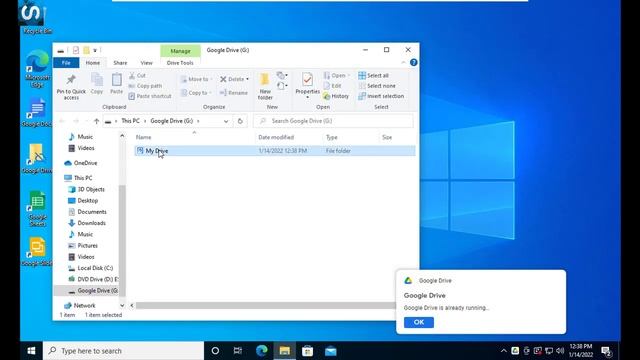Select the My Drive folder row
Image resolution: width=640 pixels, height=360 pixels.
[x=275, y=151]
